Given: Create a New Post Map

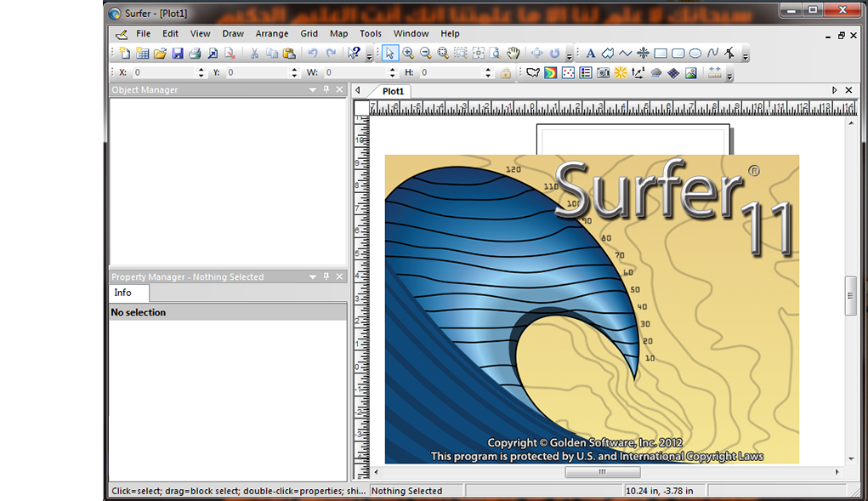Looking at the screenshot, I should [566, 72].
